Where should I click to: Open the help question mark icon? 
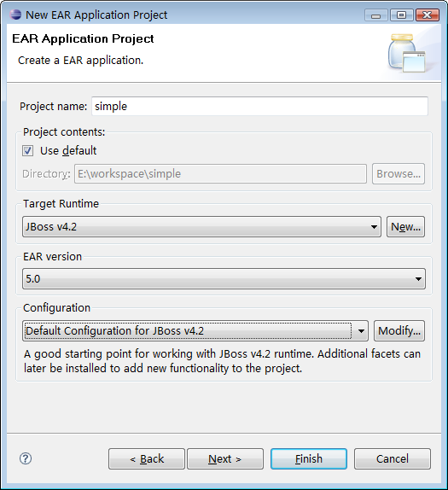26,458
